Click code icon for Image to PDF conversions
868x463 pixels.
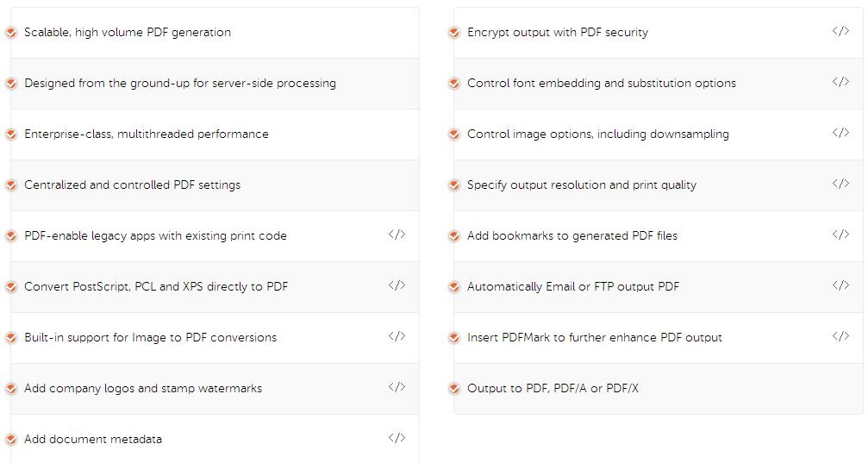point(397,336)
